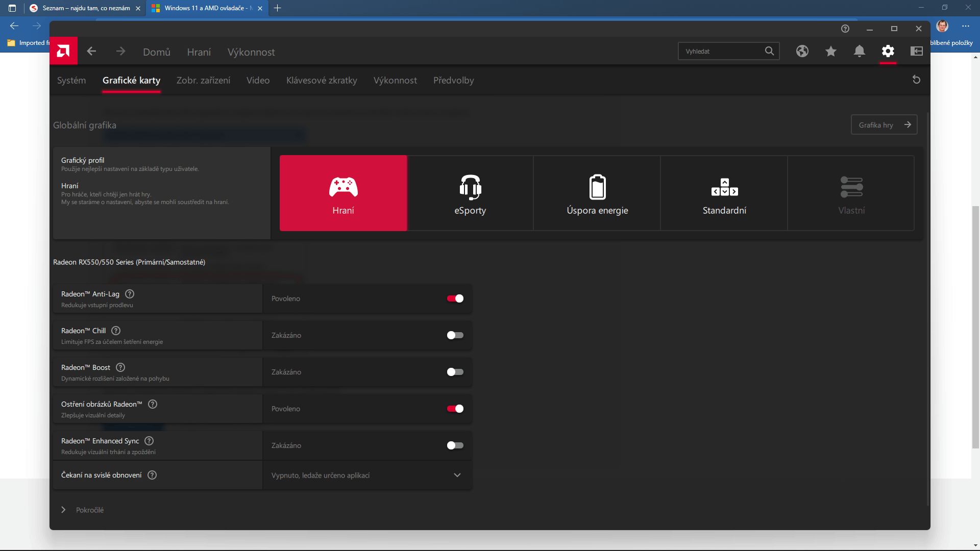Select the Úspora energie profile
This screenshot has height=551, width=980.
pyautogui.click(x=597, y=193)
